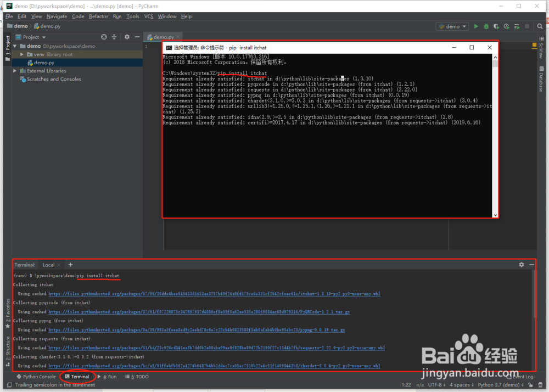Open the 4: Run tool tab
Viewport: 549px width, 392px height.
107,377
